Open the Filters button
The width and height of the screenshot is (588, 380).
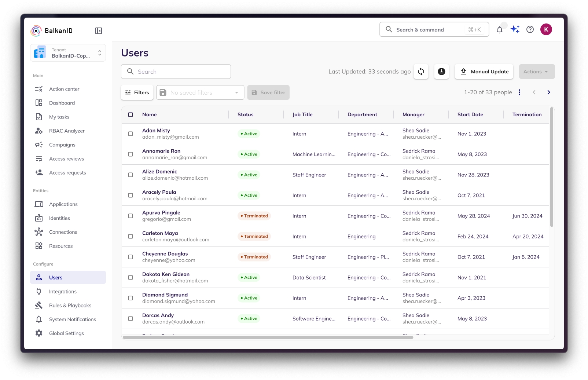[137, 92]
